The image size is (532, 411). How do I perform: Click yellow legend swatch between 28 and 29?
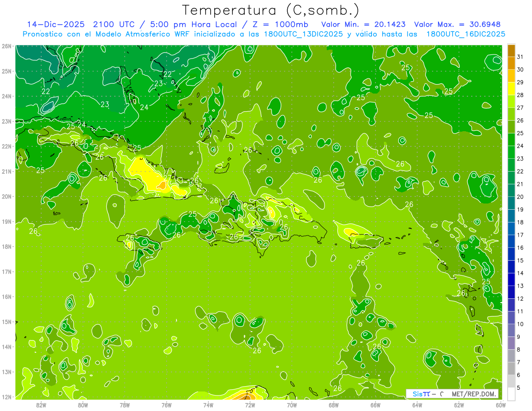click(511, 89)
